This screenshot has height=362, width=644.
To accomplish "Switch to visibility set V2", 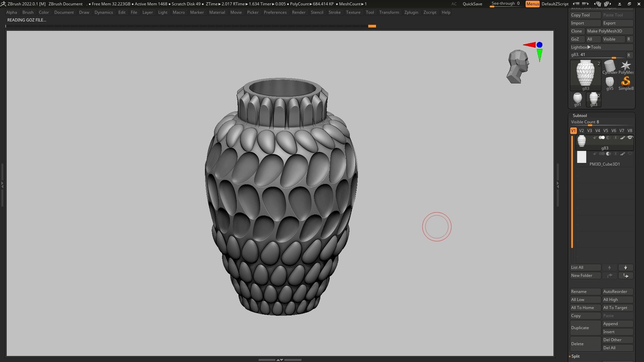I will tap(581, 131).
